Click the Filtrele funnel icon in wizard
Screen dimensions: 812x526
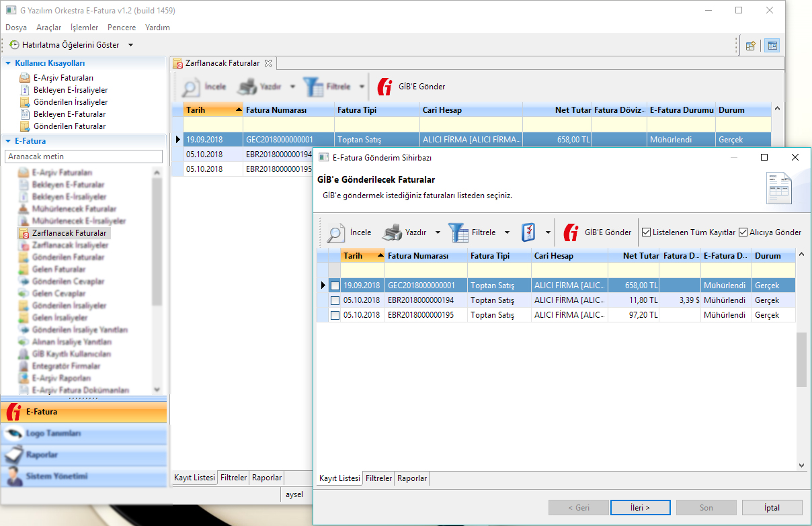458,233
